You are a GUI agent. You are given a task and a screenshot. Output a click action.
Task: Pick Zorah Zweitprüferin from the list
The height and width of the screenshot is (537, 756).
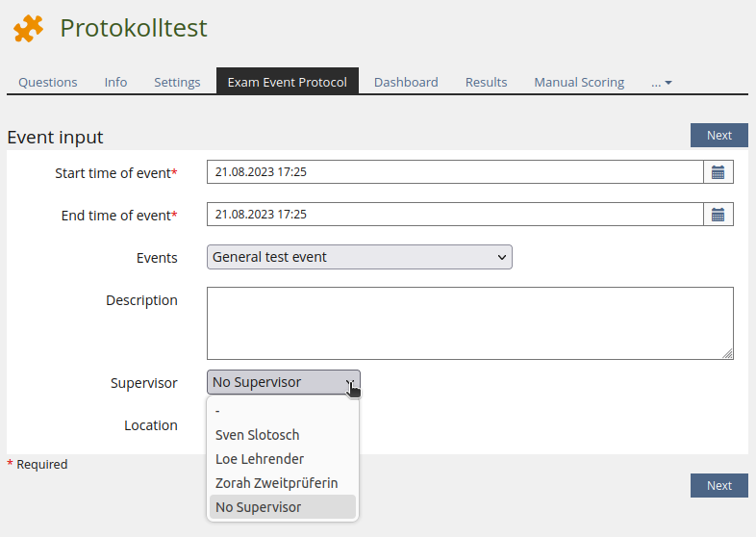click(277, 483)
